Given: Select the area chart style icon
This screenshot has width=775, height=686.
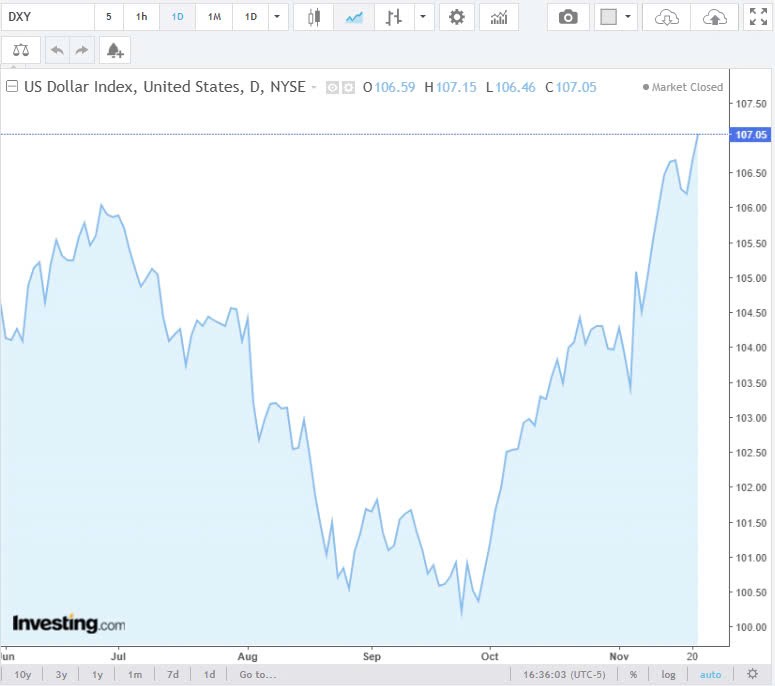Looking at the screenshot, I should pyautogui.click(x=354, y=17).
